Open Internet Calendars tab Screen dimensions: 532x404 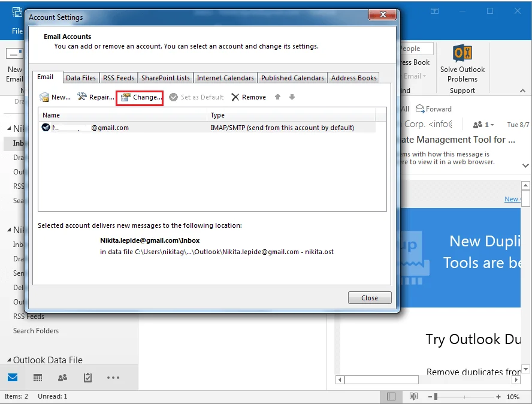coord(225,78)
